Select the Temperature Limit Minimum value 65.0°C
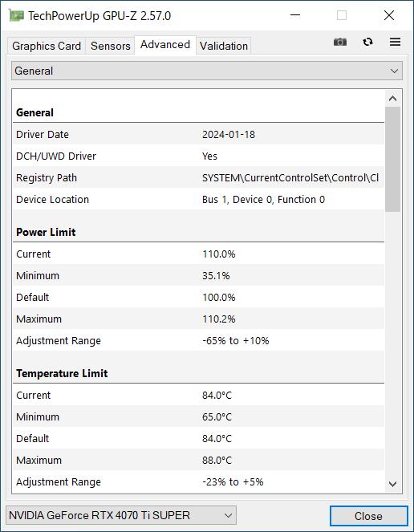414x532 pixels. (217, 417)
